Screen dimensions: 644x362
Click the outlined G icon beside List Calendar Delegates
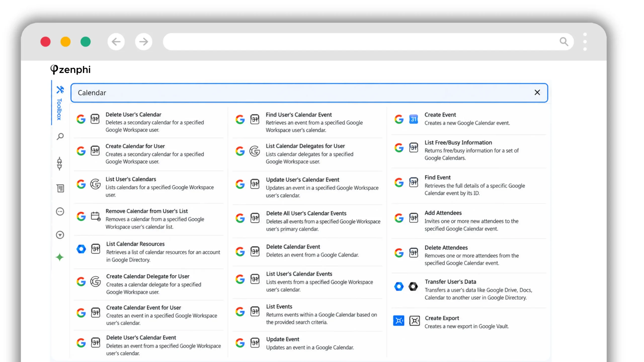click(255, 151)
